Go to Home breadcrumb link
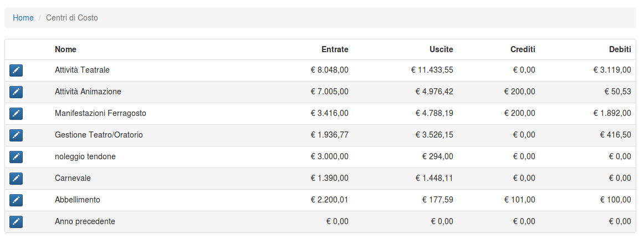This screenshot has height=243, width=644. click(x=23, y=18)
